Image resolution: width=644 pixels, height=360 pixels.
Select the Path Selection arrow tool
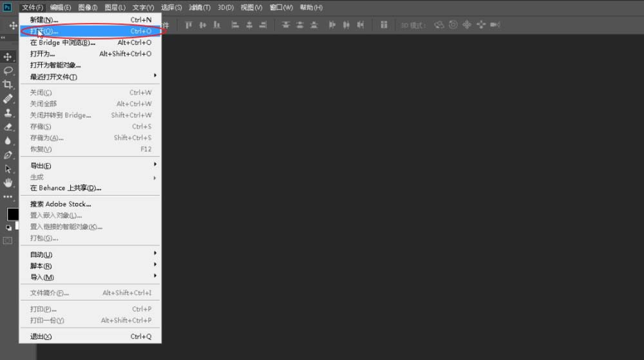click(8, 169)
